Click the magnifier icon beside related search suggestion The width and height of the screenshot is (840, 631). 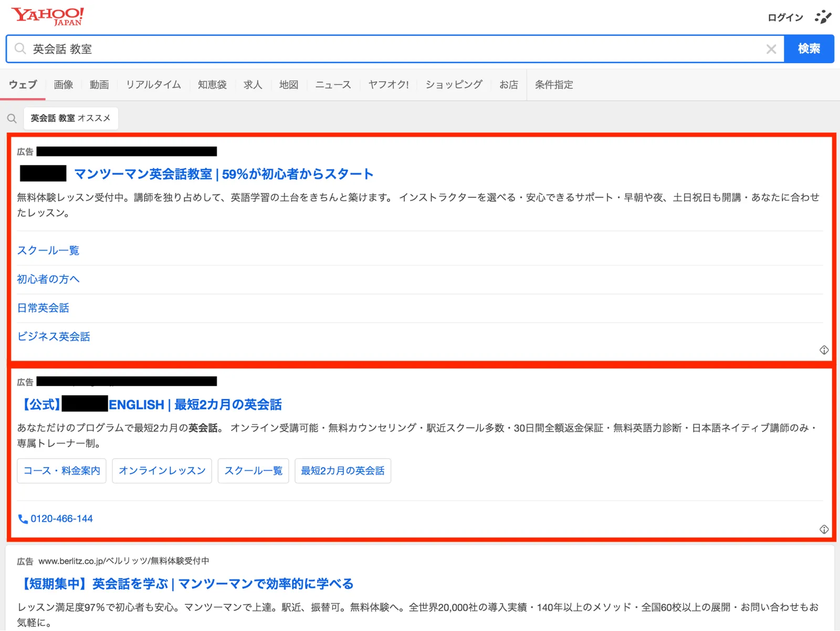click(12, 119)
